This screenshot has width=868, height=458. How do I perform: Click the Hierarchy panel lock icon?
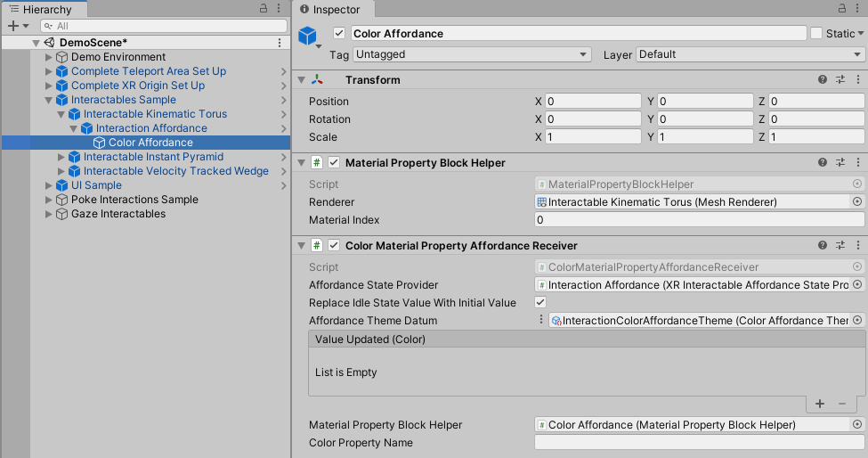(264, 8)
